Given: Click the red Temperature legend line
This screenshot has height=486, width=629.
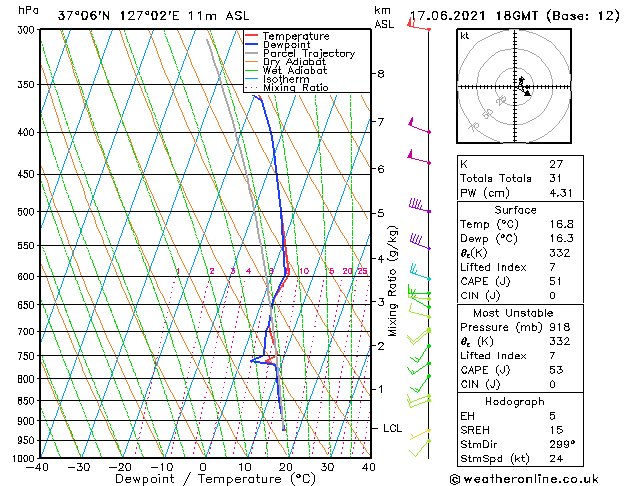Looking at the screenshot, I should [x=251, y=36].
